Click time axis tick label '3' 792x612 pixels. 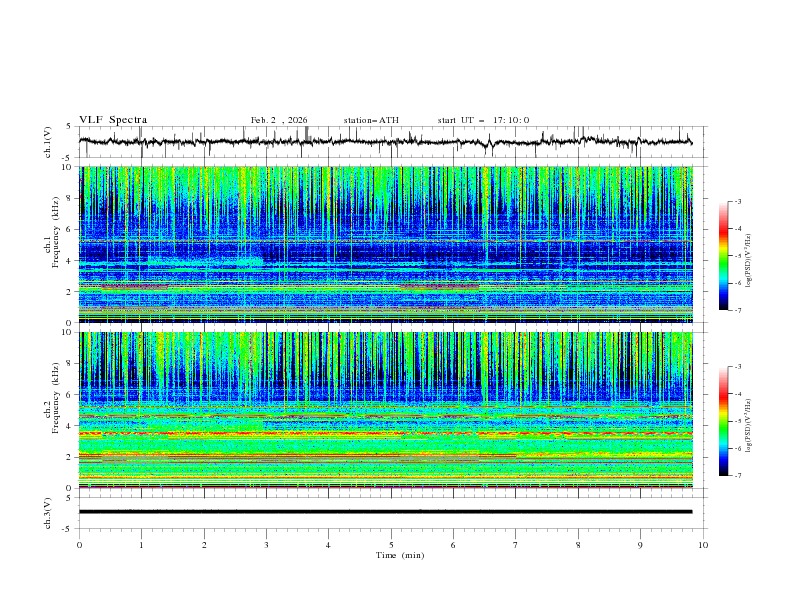point(266,545)
